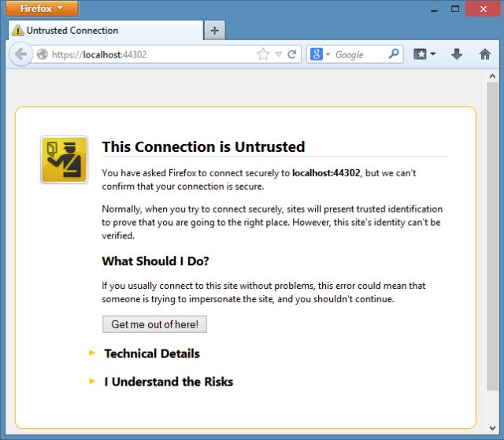
Task: Open the search engine dropdown arrow
Action: click(x=328, y=54)
